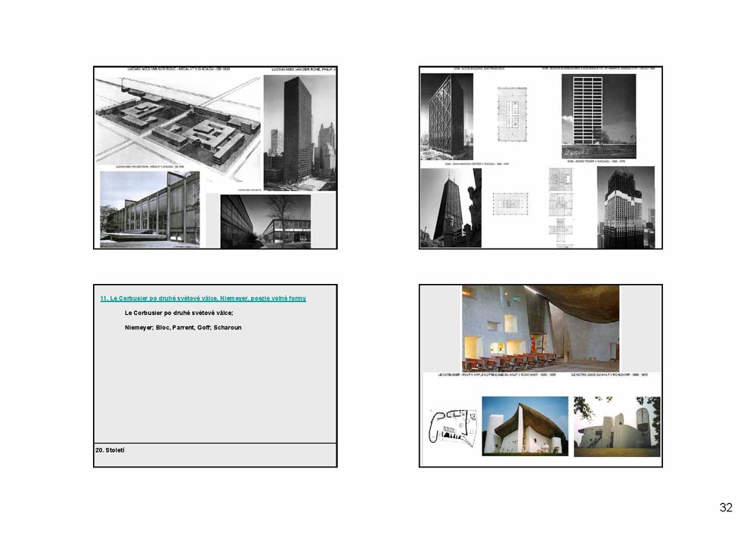Screen dimensions: 756x534
Task: Select the line 'Le Corbusier po druhé světové válce;'
Action: pos(179,313)
